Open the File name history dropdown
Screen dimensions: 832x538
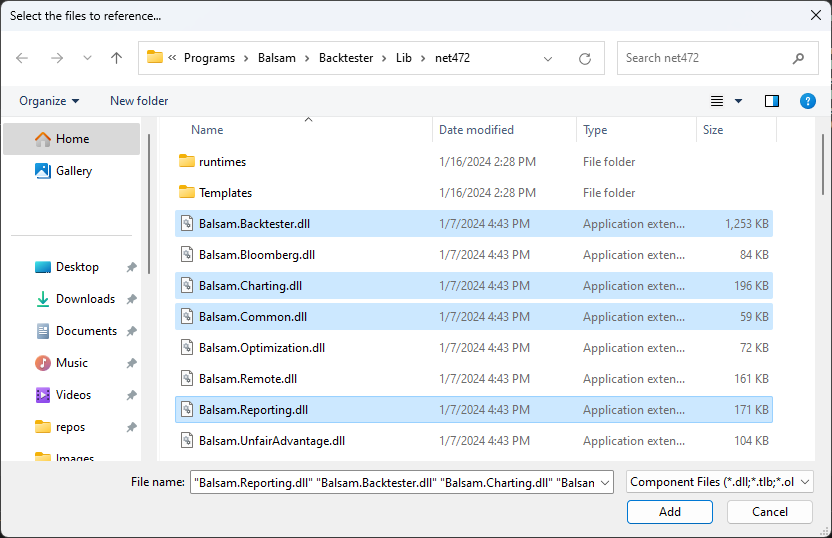coord(605,482)
